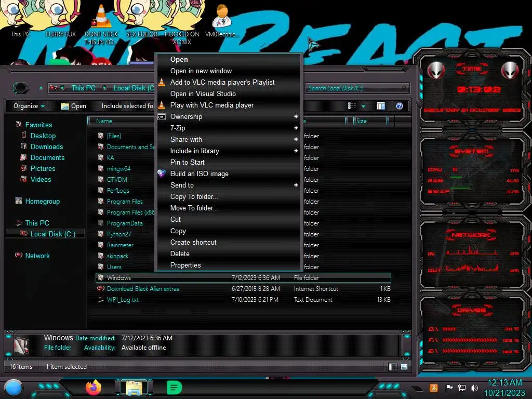Screen dimensions: 532x399
Task: Choose Pin to Start
Action: coord(229,162)
